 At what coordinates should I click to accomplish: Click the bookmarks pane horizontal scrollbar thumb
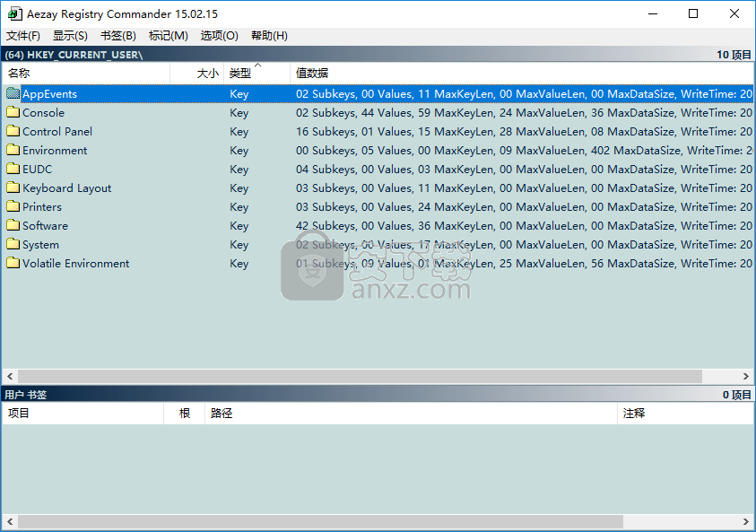[320, 521]
